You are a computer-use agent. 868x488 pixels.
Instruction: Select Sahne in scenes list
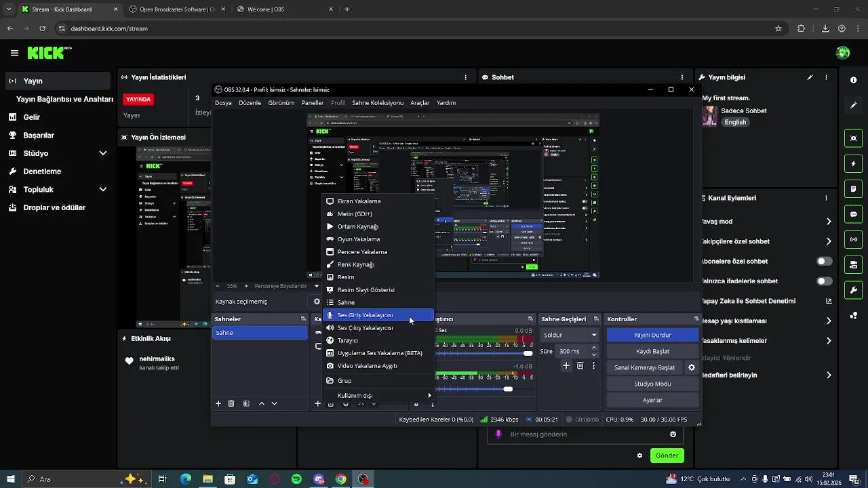(x=260, y=333)
